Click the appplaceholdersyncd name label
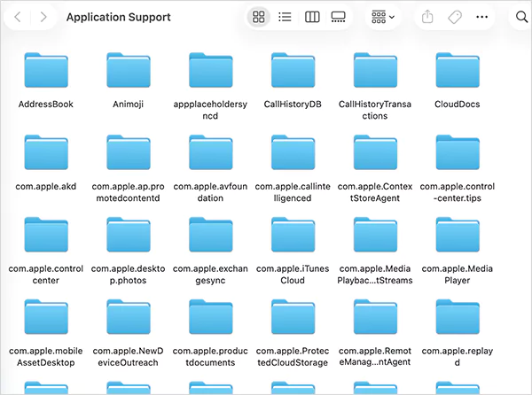 (x=210, y=110)
